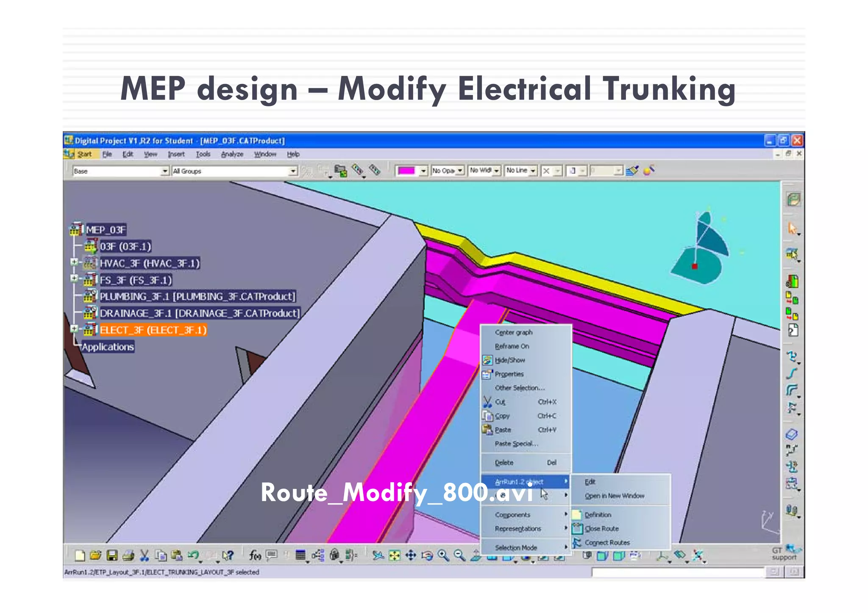The image size is (868, 613).
Task: Select PLUMBING_3F.1 tree item
Action: click(x=197, y=296)
